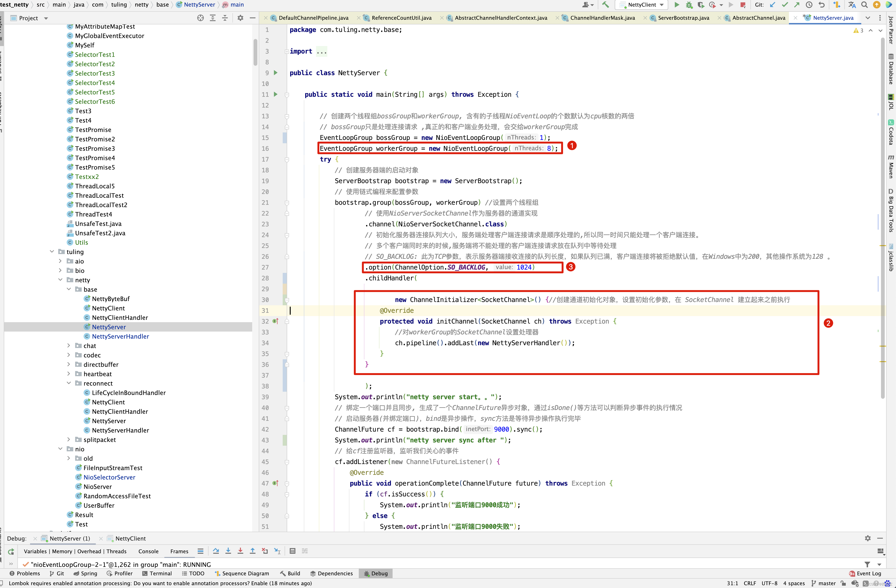Open the Console tab in debugger
Image resolution: width=896 pixels, height=588 pixels.
pos(148,552)
